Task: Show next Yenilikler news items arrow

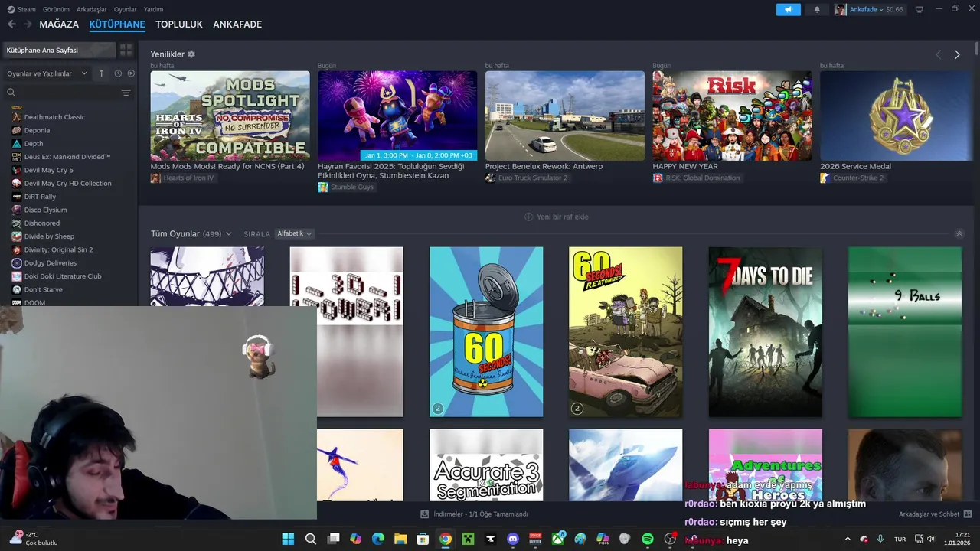Action: pos(957,54)
